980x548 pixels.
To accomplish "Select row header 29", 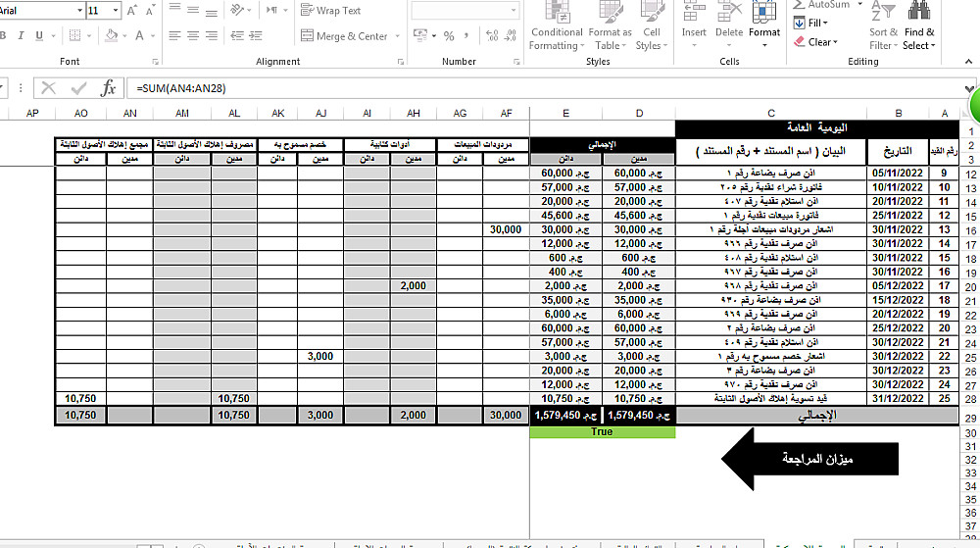I will click(x=970, y=418).
